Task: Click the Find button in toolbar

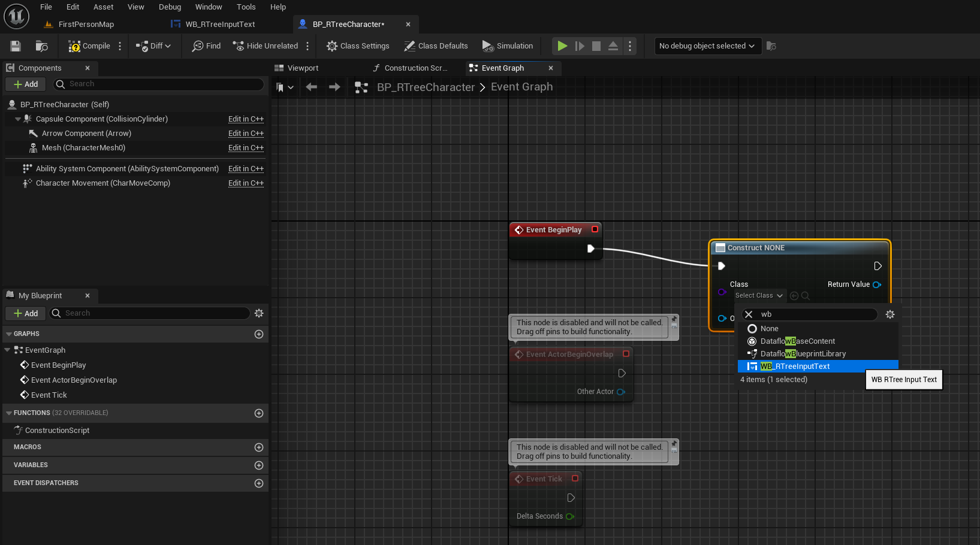Action: point(206,46)
